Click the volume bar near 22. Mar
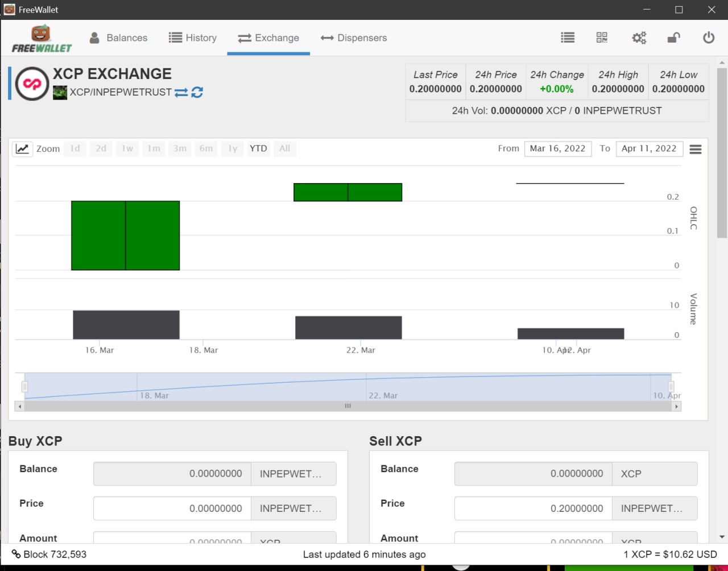Image resolution: width=728 pixels, height=571 pixels. 349,328
